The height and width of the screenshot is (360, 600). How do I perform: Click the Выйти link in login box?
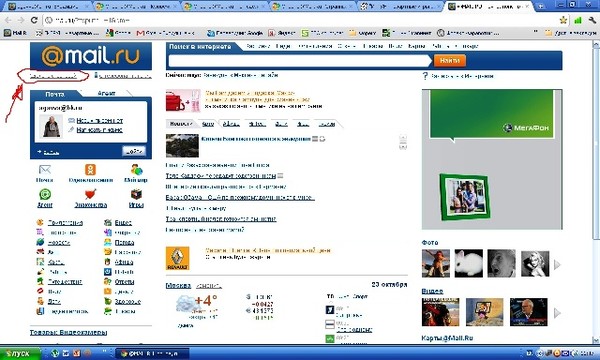51,153
